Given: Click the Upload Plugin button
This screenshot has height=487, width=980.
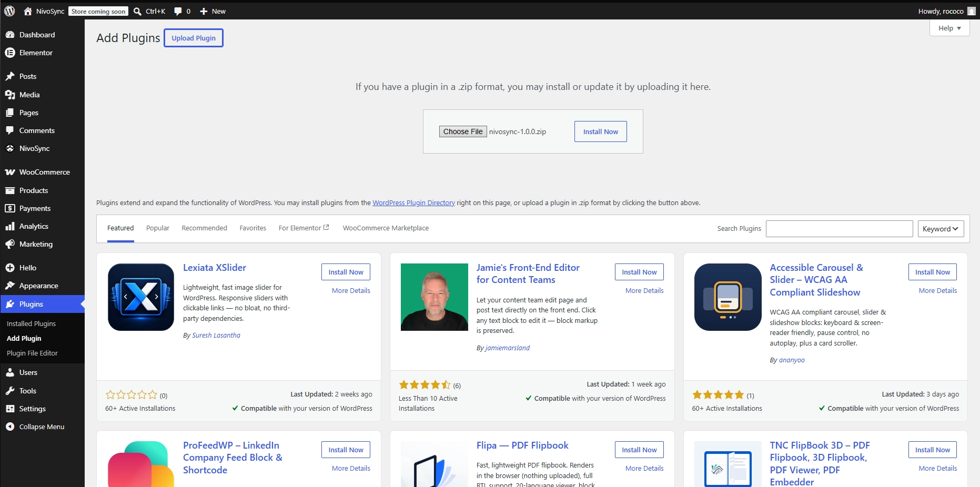Looking at the screenshot, I should pos(194,38).
